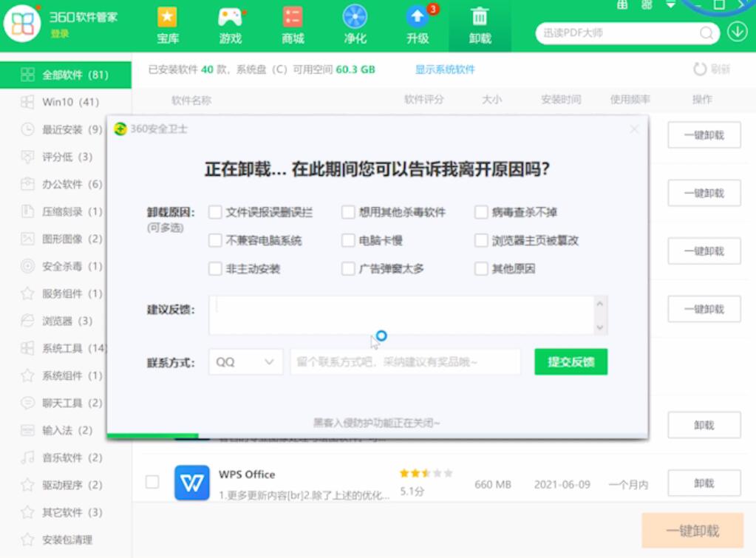Select 图形图像 (2) picture icon
This screenshot has width=756, height=558.
(27, 239)
